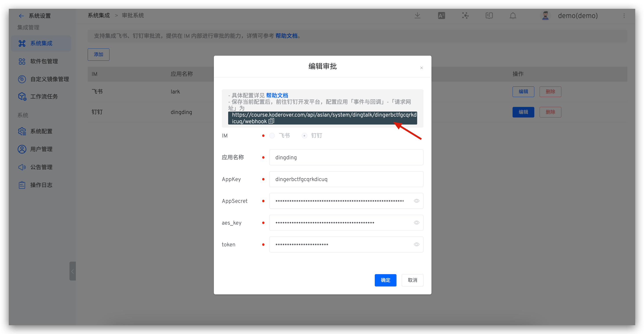644x334 pixels.
Task: Click the back arrow beside 系统设置
Action: click(21, 16)
